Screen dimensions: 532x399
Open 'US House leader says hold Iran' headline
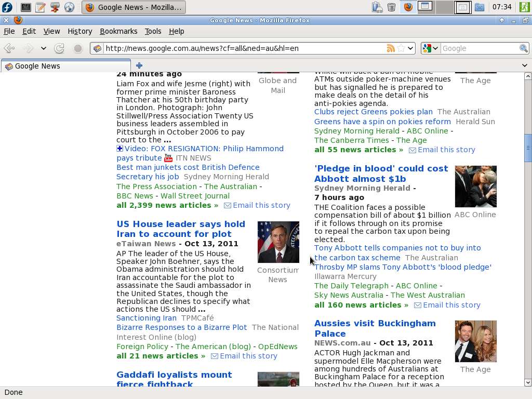point(180,229)
